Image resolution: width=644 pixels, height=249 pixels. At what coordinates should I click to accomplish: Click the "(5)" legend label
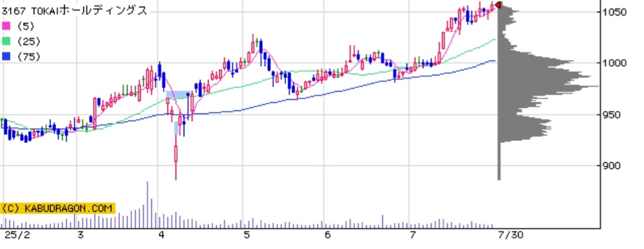[x=26, y=26]
